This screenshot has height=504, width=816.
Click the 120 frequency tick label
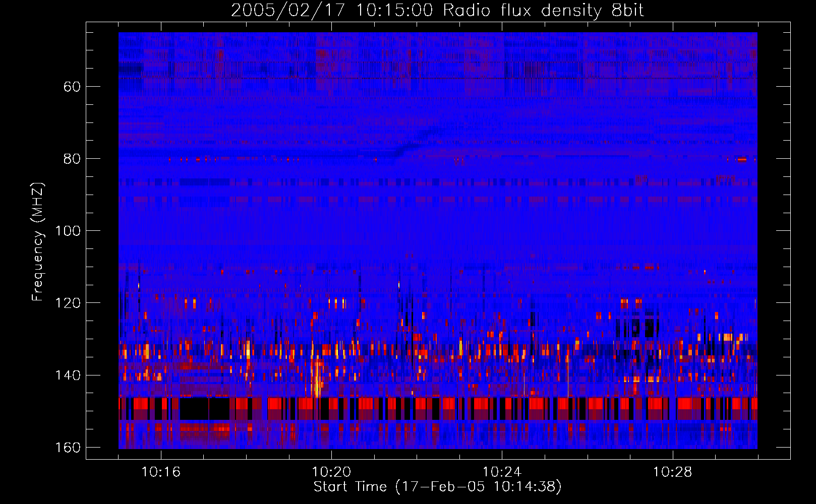click(68, 303)
